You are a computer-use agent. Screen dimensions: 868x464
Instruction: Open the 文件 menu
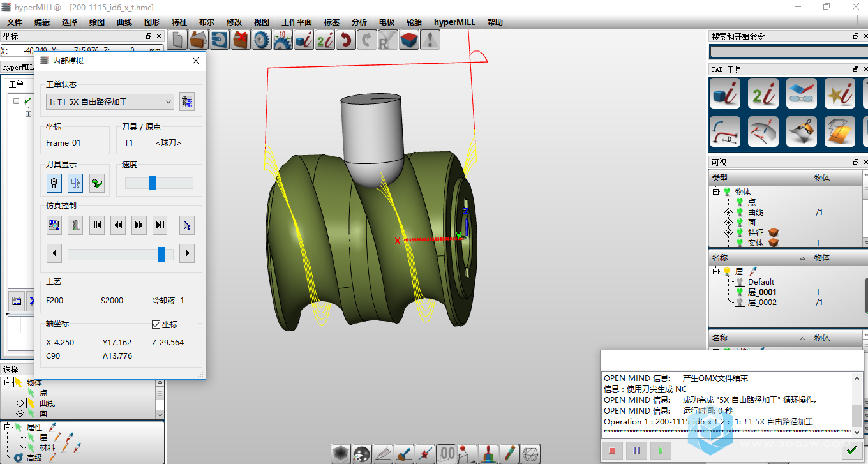click(15, 22)
